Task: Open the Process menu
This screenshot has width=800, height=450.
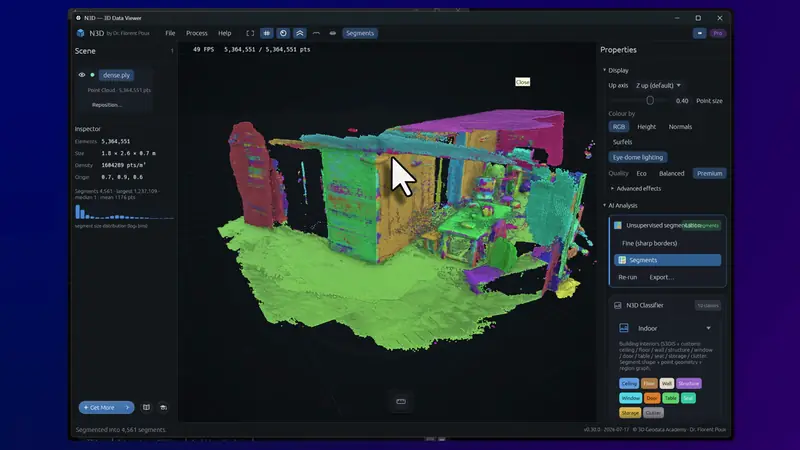Action: [196, 33]
